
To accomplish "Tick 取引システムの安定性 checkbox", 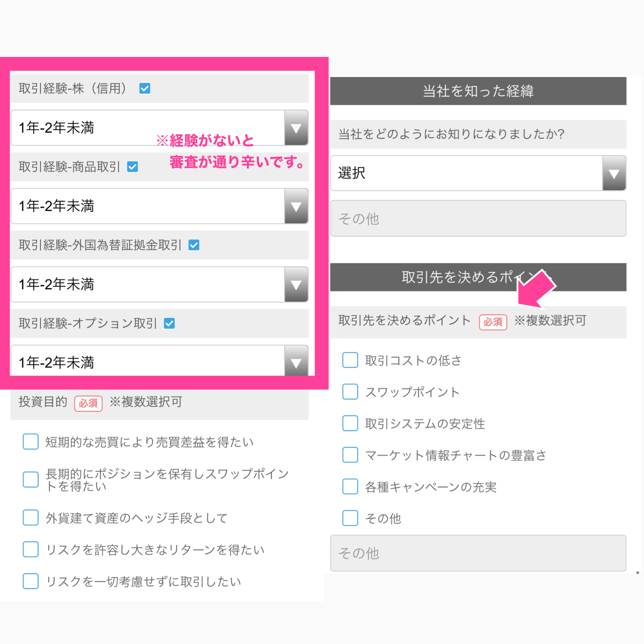I will click(350, 423).
